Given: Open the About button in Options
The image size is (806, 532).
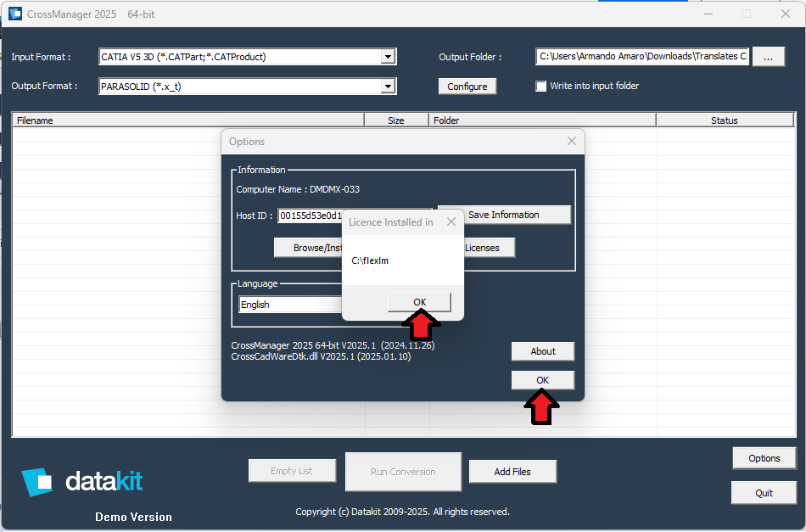Looking at the screenshot, I should tap(542, 351).
